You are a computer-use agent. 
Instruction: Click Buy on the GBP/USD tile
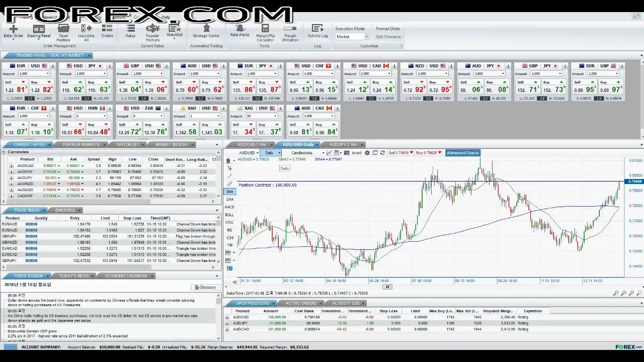[155, 87]
